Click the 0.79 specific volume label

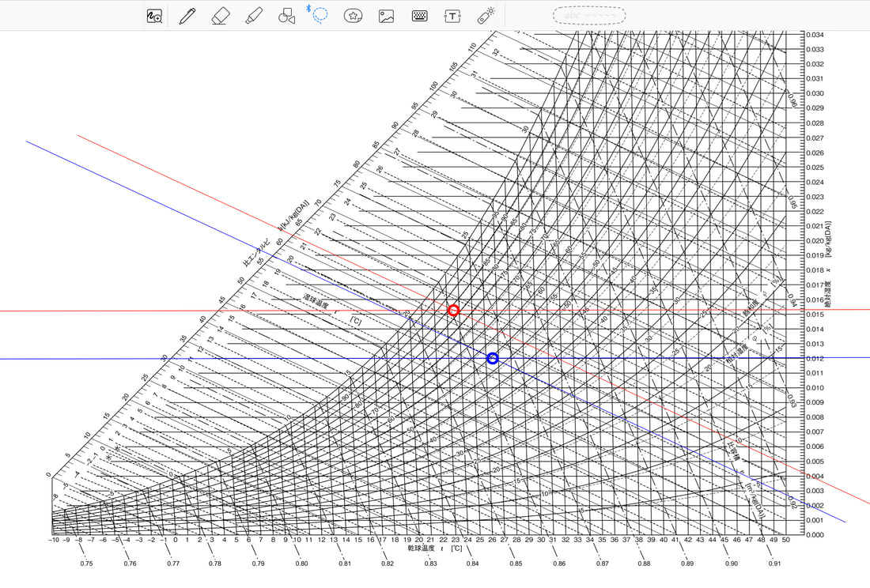coord(258,563)
